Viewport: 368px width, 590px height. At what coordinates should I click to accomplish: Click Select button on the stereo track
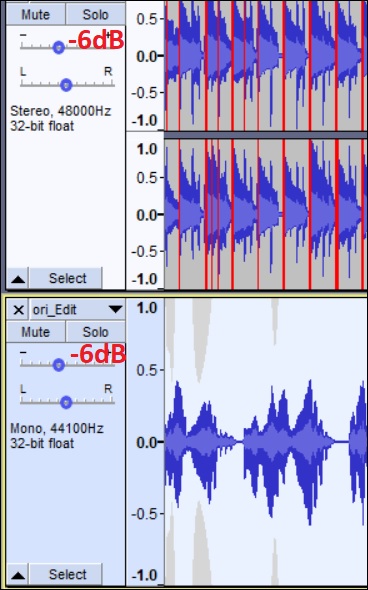tap(66, 279)
